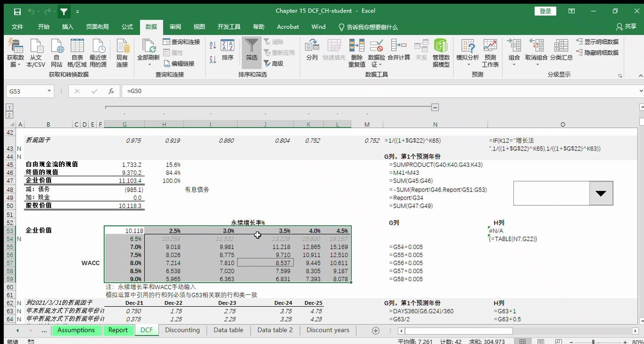Open outline group dialog launcher
The width and height of the screenshot is (644, 344).
pos(620,75)
